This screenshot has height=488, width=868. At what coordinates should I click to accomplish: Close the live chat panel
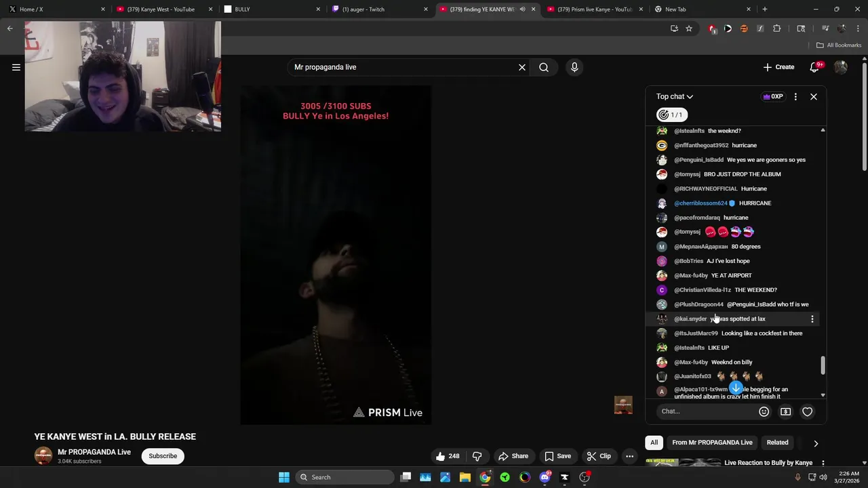coord(814,97)
